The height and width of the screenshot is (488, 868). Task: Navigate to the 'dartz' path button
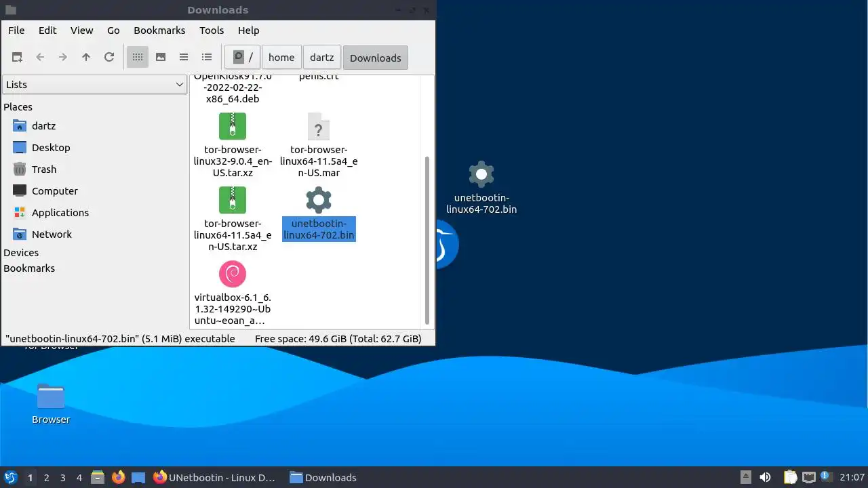click(x=322, y=58)
